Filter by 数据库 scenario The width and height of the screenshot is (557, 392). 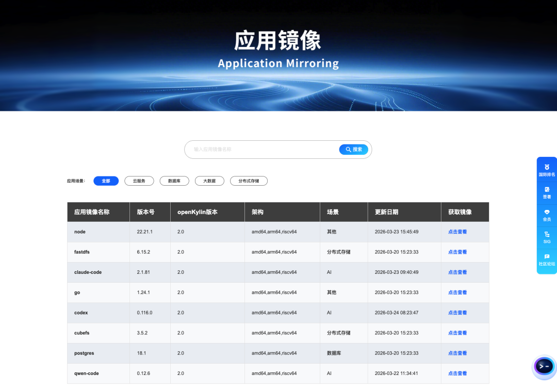pyautogui.click(x=174, y=181)
